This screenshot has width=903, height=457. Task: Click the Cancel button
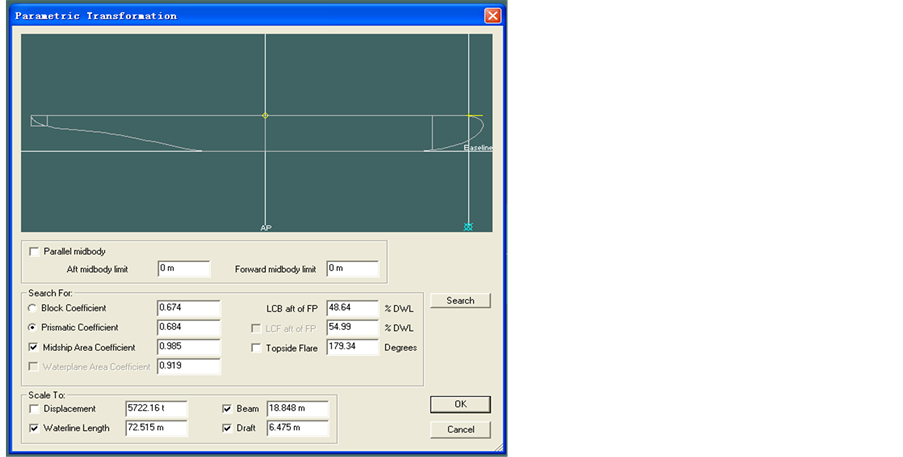[x=460, y=429]
